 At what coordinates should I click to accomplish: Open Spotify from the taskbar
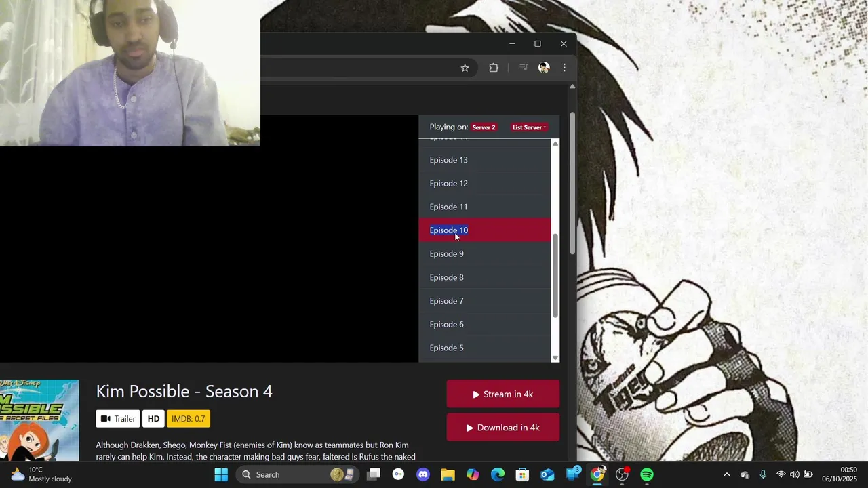tap(647, 474)
